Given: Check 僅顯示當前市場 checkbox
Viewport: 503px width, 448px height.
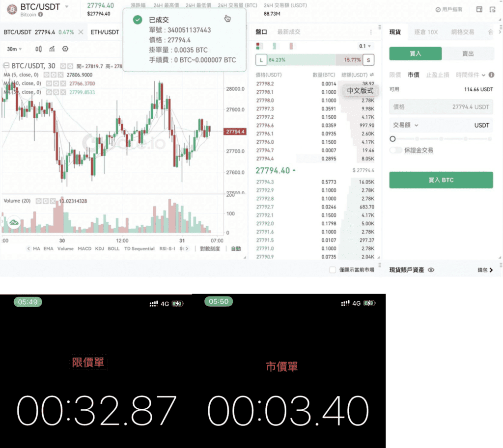Looking at the screenshot, I should pos(333,270).
